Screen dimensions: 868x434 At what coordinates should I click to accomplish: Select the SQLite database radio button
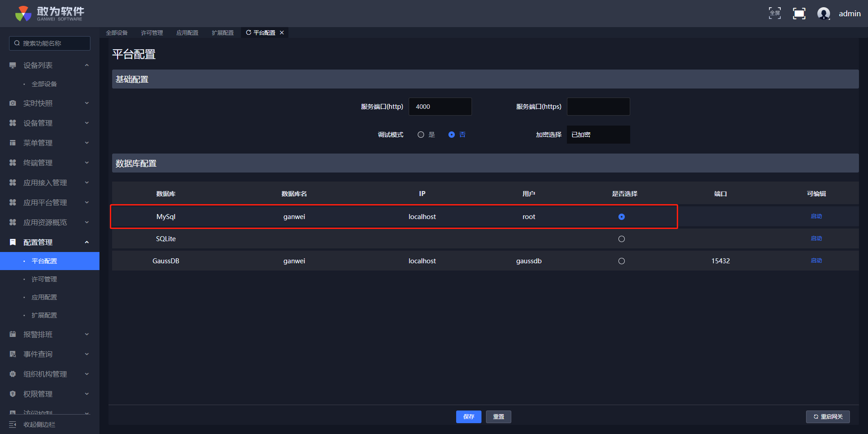[622, 239]
